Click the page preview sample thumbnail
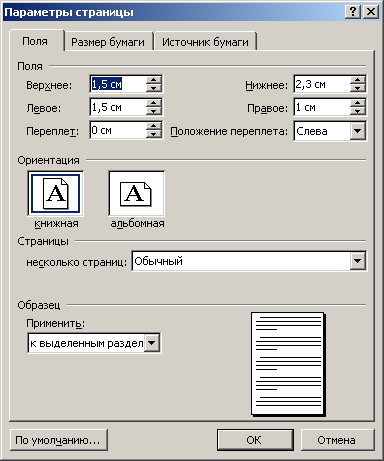The height and width of the screenshot is (461, 384). [x=288, y=364]
